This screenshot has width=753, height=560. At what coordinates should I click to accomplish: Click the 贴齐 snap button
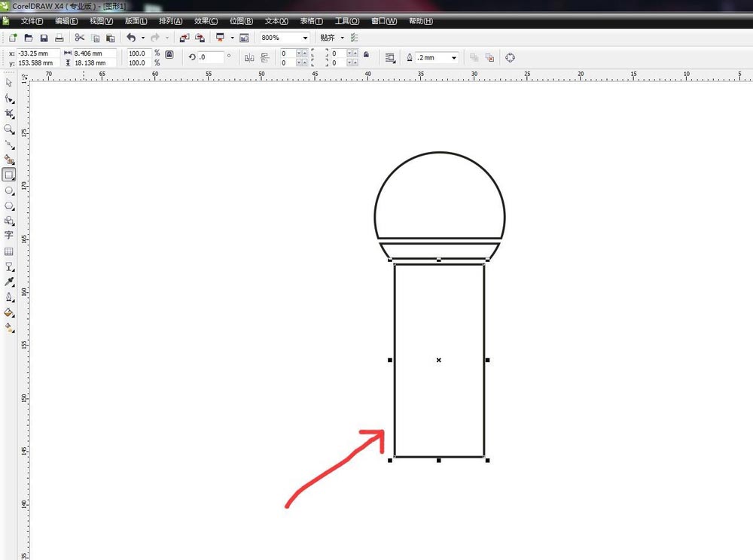327,38
